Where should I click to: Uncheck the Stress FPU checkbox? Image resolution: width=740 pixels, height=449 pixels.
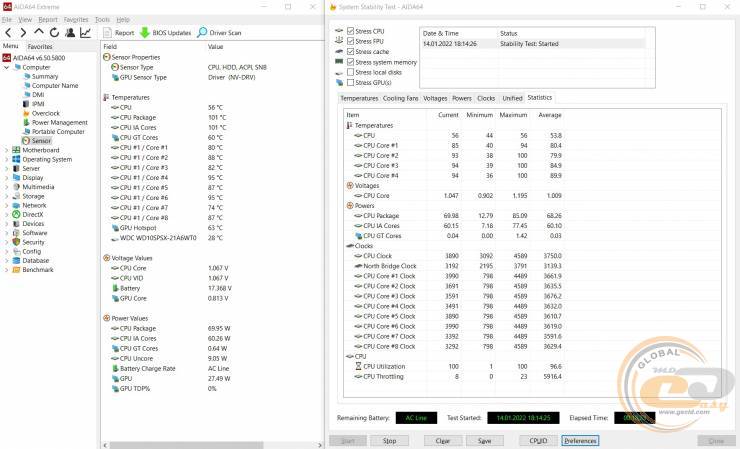(x=350, y=41)
